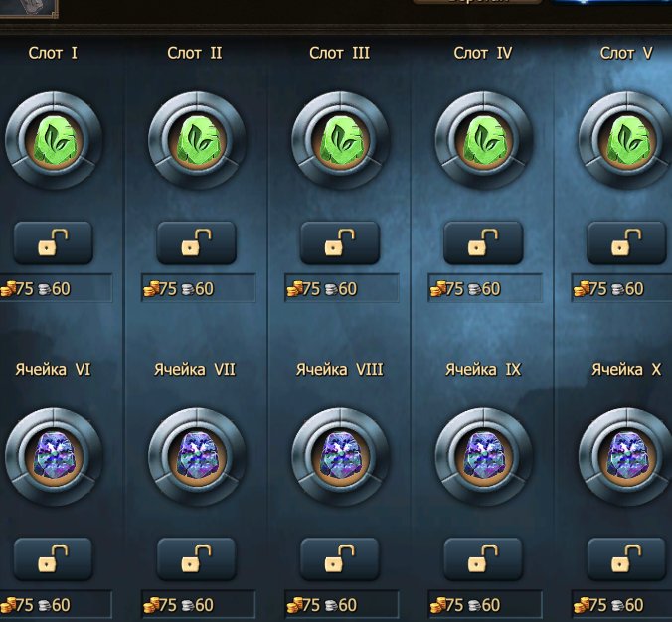The height and width of the screenshot is (622, 672).
Task: Click the unlock padlock button under Слот III
Action: point(340,242)
